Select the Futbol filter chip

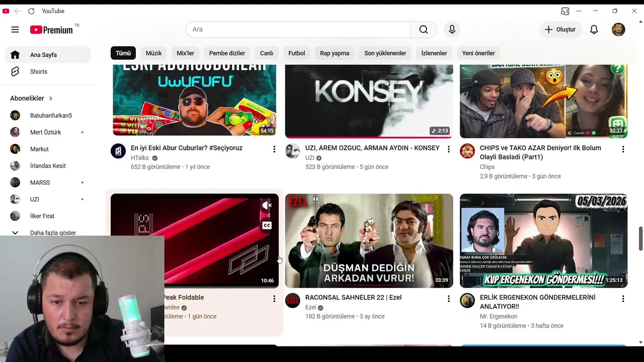tap(297, 53)
